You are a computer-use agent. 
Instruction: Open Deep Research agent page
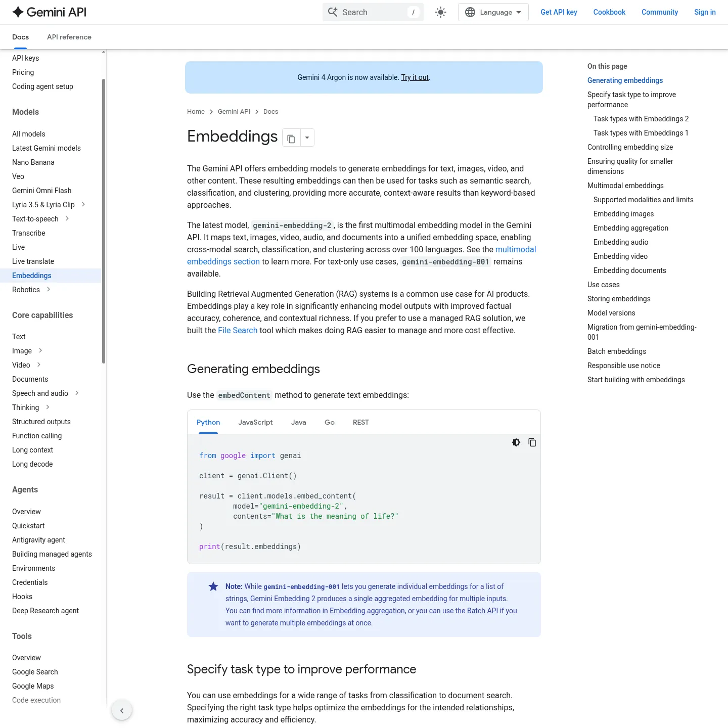point(45,611)
